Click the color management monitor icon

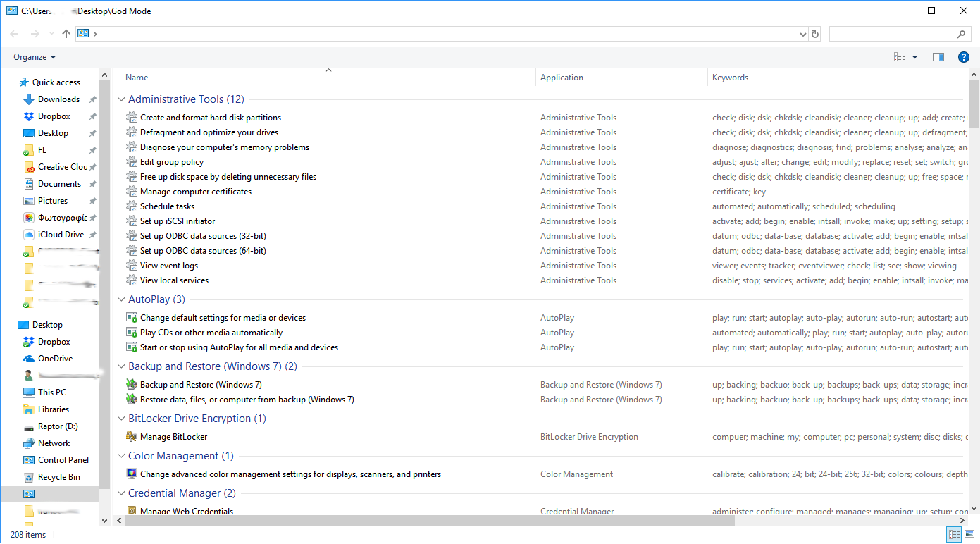tap(132, 474)
